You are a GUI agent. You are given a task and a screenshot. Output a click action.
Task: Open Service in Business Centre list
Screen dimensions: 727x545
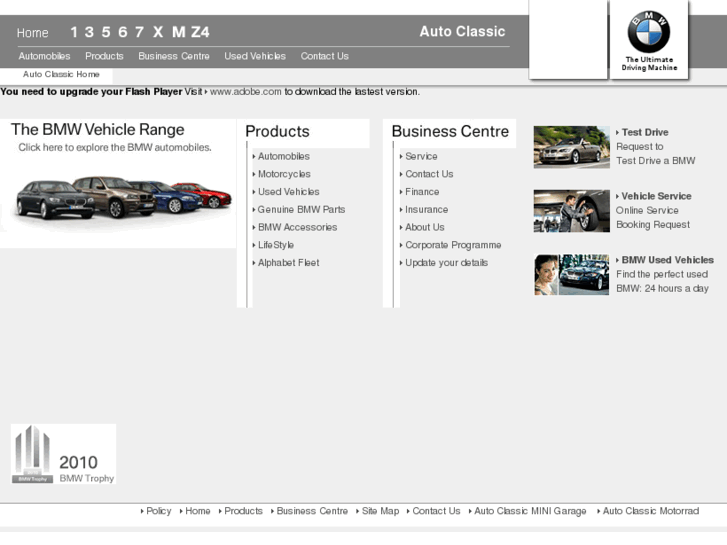point(421,156)
